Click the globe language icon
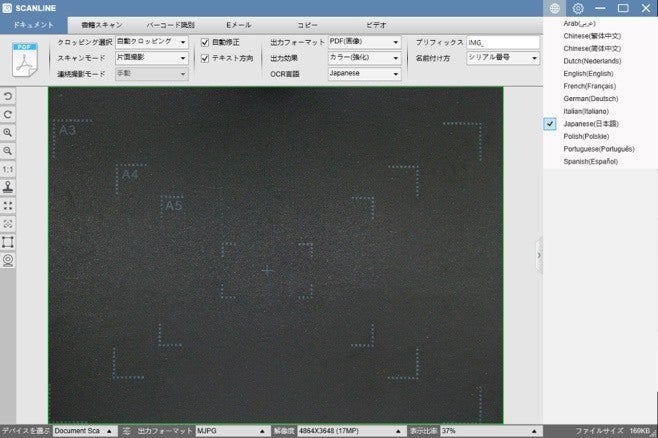This screenshot has height=438, width=658. coord(556,8)
